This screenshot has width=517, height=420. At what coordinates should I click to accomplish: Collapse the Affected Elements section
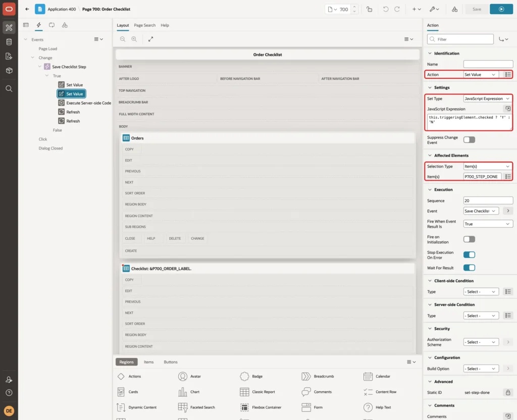(x=430, y=155)
